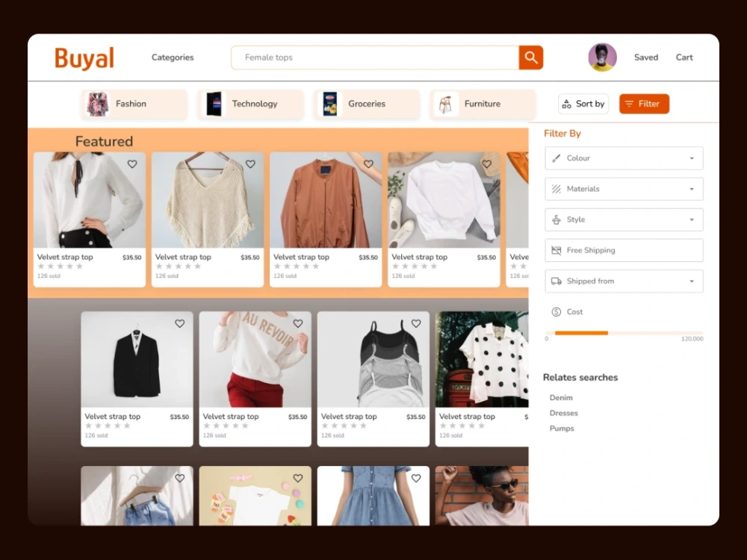The width and height of the screenshot is (747, 560).
Task: Favorite the stacked camisoles item
Action: (416, 323)
